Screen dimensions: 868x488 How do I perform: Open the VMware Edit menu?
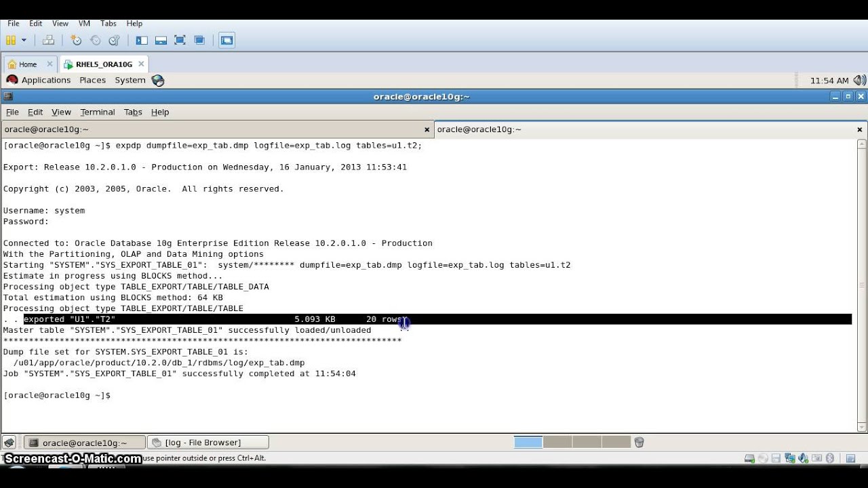pyautogui.click(x=35, y=23)
